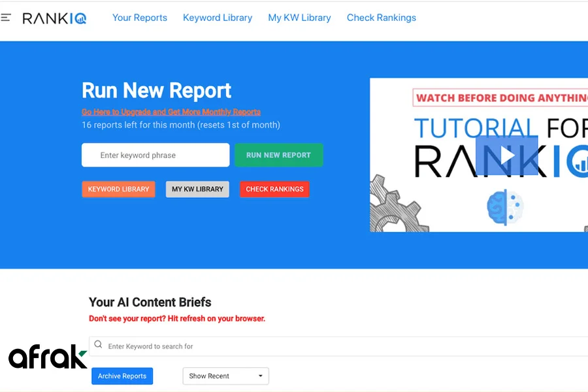Click the tutorial video thumbnail
The image size is (588, 392).
[479, 155]
